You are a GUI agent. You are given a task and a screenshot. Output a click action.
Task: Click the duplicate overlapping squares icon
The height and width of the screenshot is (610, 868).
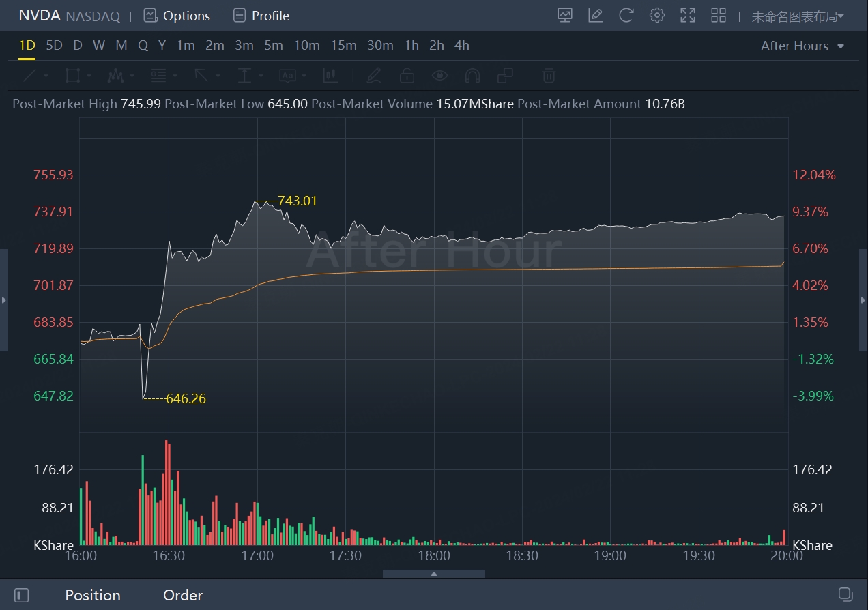(x=506, y=75)
